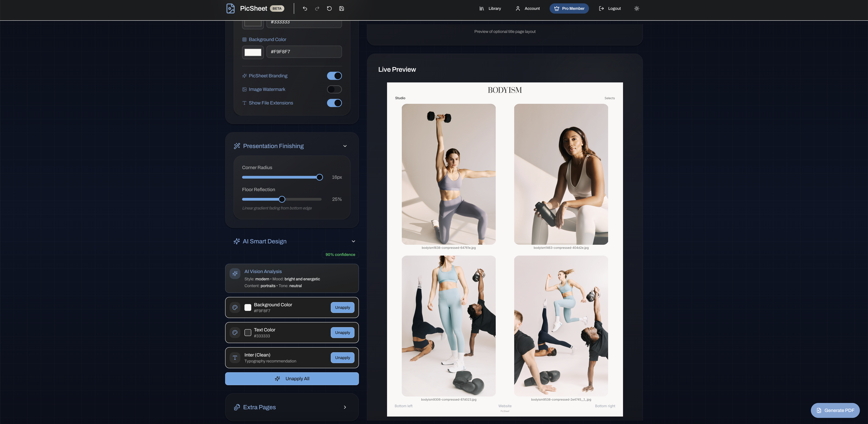This screenshot has height=424, width=868.
Task: Click the AI Vision Analysis sparkle icon
Action: [x=235, y=273]
